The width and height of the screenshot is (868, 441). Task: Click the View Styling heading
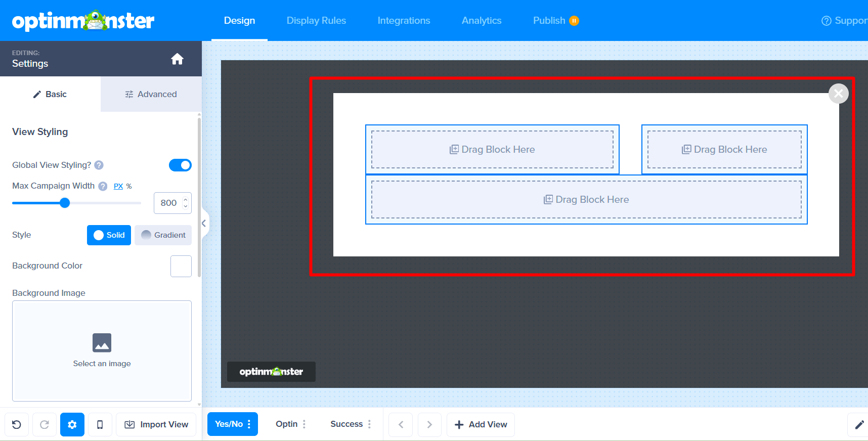pyautogui.click(x=40, y=132)
